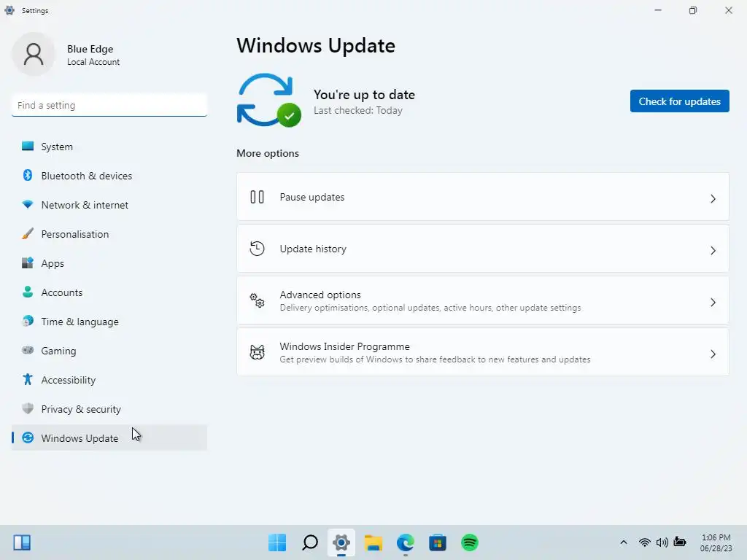
Task: Open Bluetooth & devices section
Action: coord(109,175)
